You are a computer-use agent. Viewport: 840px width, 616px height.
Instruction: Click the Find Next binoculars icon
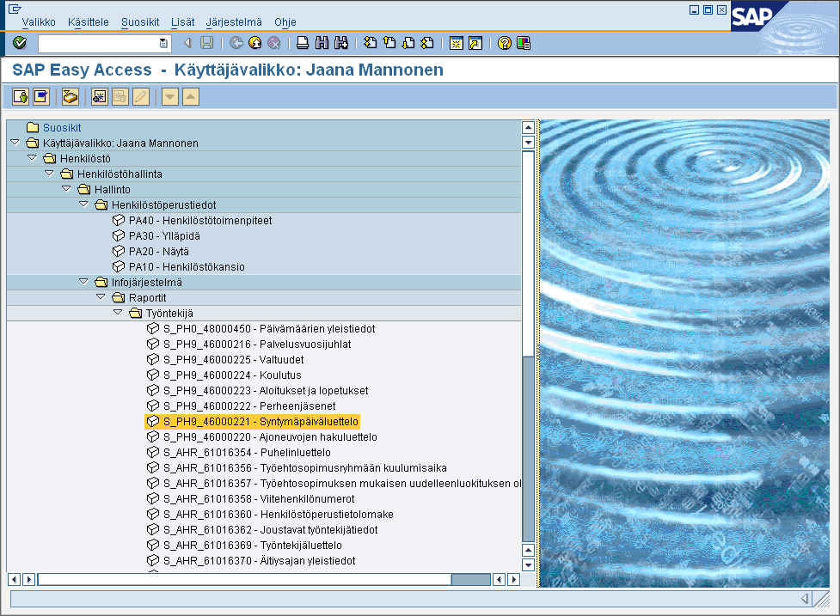(341, 43)
